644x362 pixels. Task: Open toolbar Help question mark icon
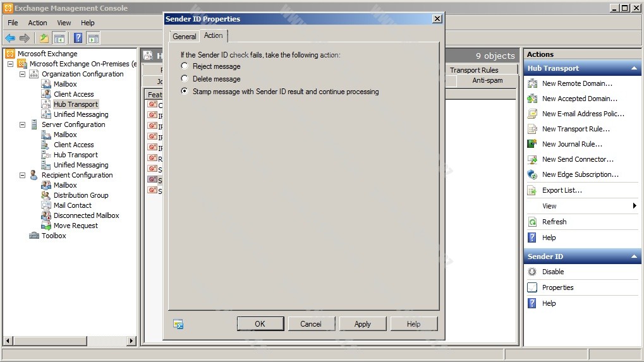tap(78, 38)
